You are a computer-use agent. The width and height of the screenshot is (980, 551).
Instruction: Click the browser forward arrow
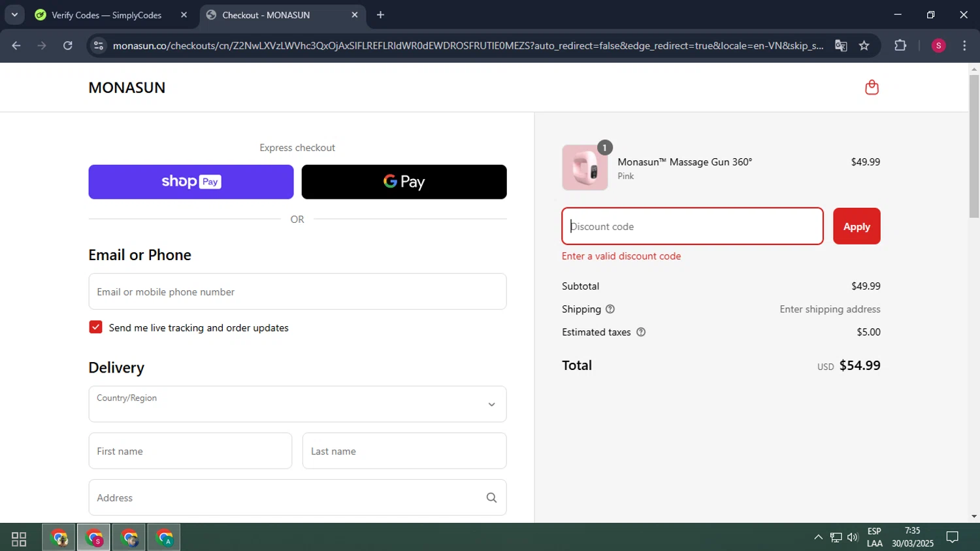[42, 46]
